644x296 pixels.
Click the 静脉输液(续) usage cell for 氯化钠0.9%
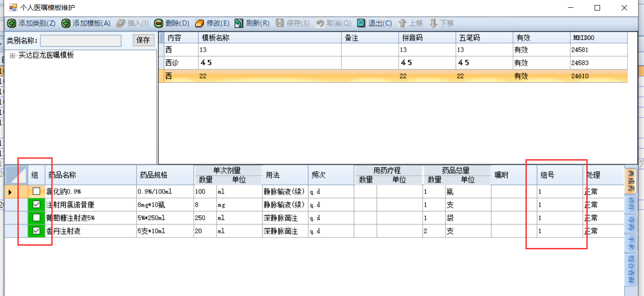[285, 191]
